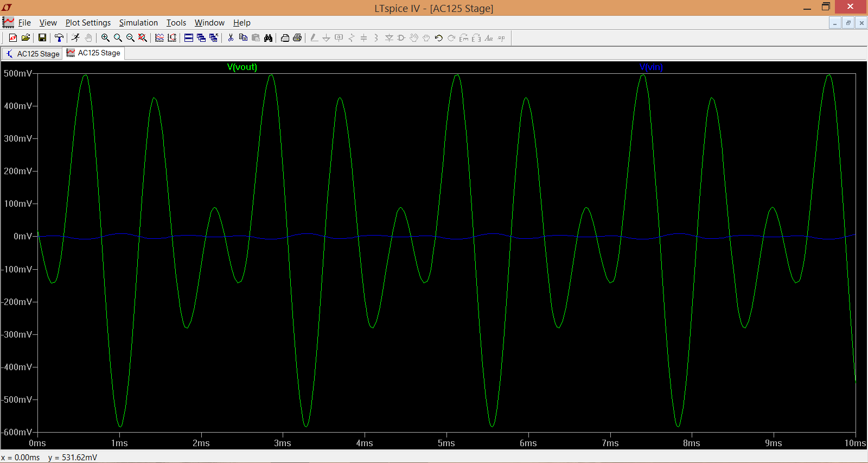The width and height of the screenshot is (868, 463).
Task: Open Control Panel via hammer icon
Action: tap(59, 37)
